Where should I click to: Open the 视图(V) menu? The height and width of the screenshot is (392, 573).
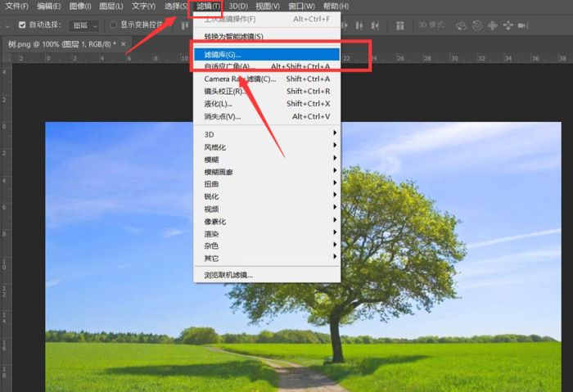tap(268, 7)
